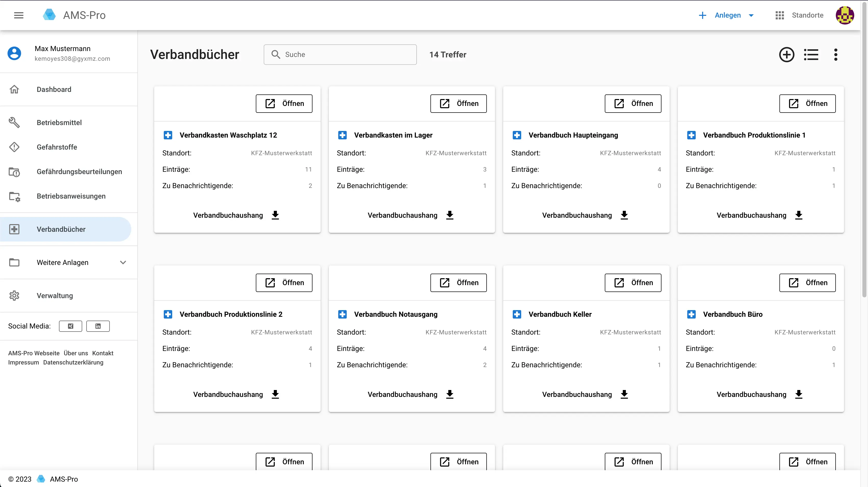
Task: Click the hamburger menu icon
Action: [x=19, y=15]
